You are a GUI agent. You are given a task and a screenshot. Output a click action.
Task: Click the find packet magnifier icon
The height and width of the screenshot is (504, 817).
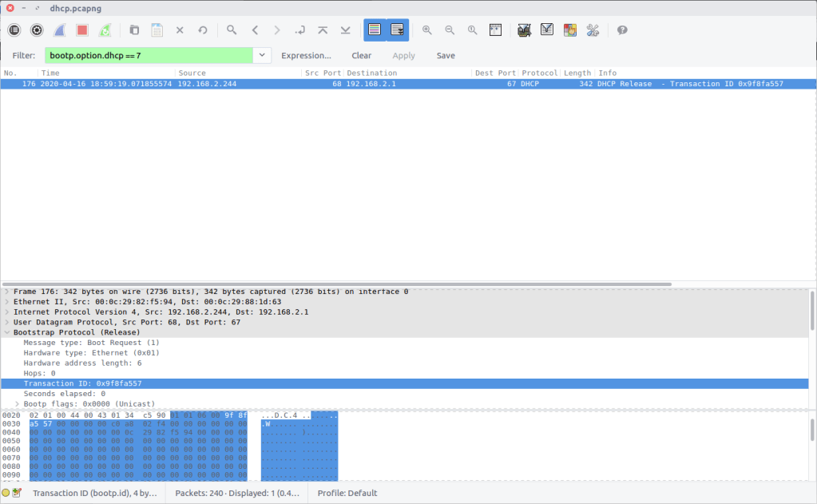232,30
